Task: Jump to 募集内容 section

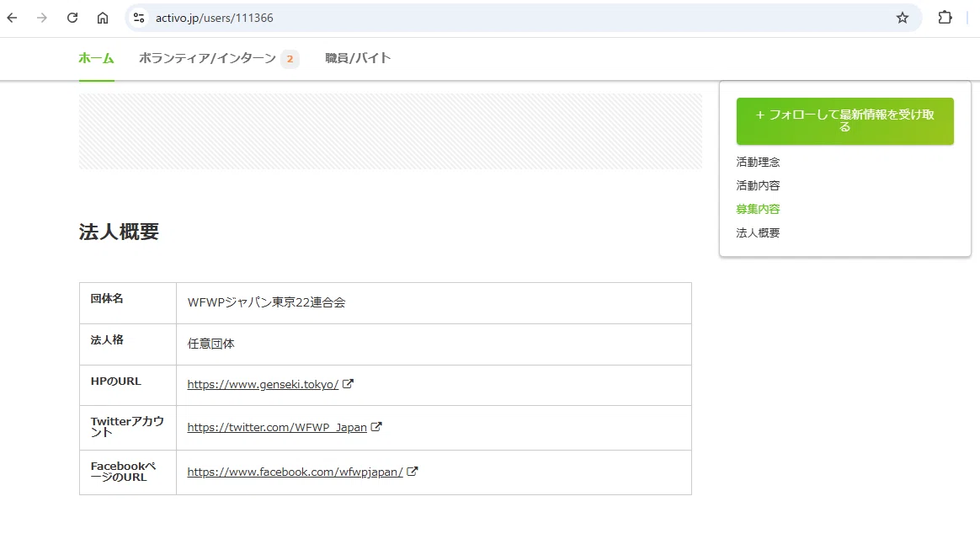Action: tap(758, 210)
